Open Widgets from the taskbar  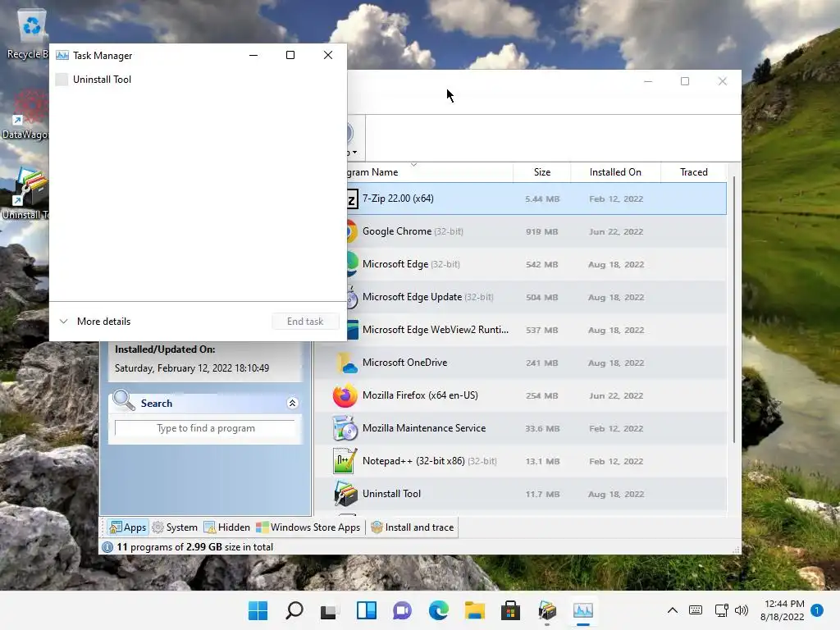(x=367, y=610)
